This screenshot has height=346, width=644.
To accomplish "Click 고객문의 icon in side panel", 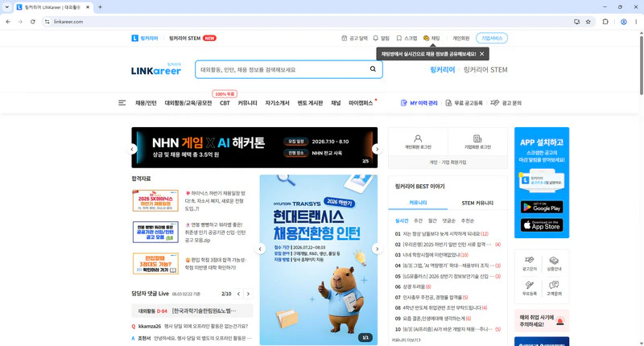I will click(554, 288).
